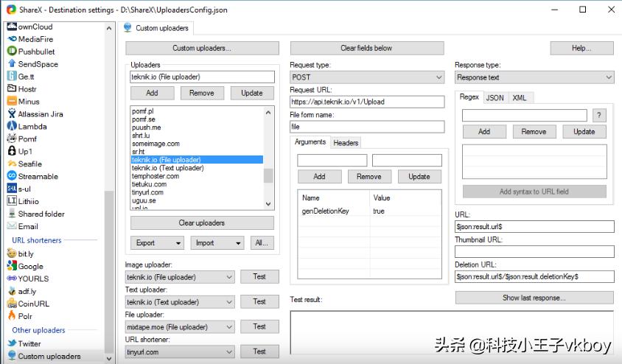Click the Pomf icon
Image resolution: width=622 pixels, height=364 pixels.
[x=12, y=139]
